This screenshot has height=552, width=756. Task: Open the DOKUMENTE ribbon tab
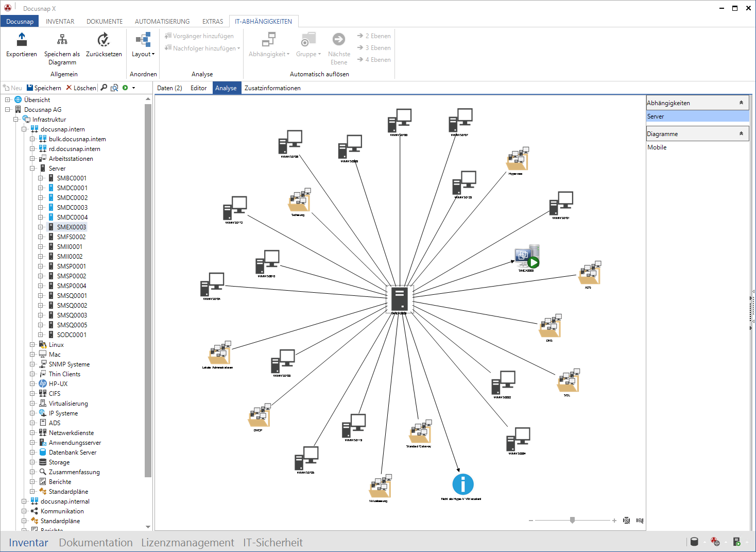pyautogui.click(x=105, y=22)
